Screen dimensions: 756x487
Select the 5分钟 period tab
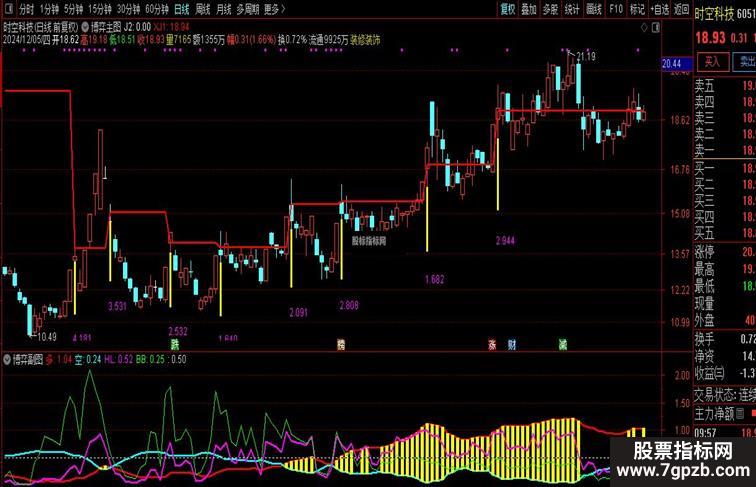73,9
